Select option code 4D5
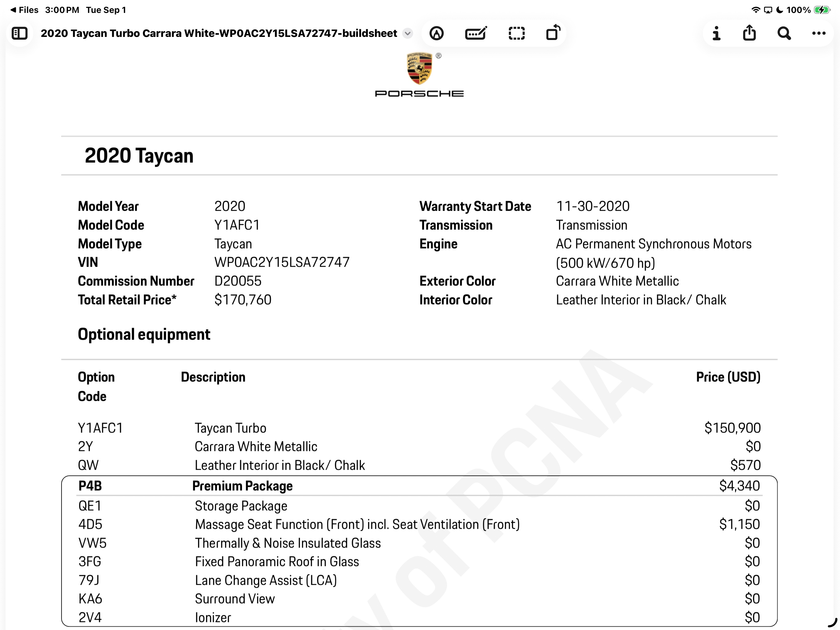This screenshot has width=840, height=630. click(x=90, y=524)
